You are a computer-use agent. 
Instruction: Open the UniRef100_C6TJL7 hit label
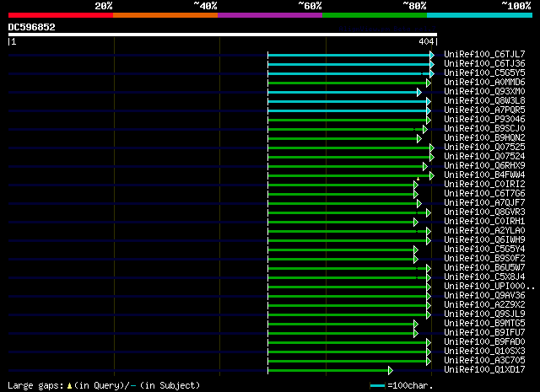(x=484, y=55)
